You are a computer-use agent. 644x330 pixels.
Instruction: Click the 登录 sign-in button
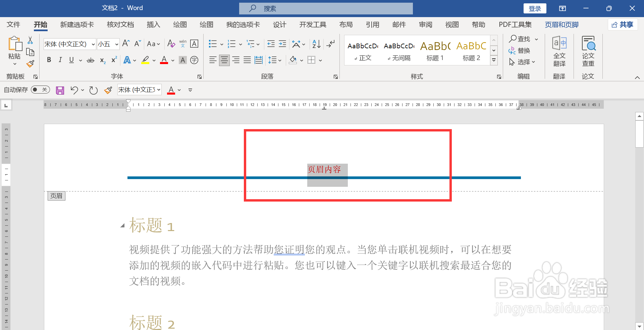tap(535, 8)
